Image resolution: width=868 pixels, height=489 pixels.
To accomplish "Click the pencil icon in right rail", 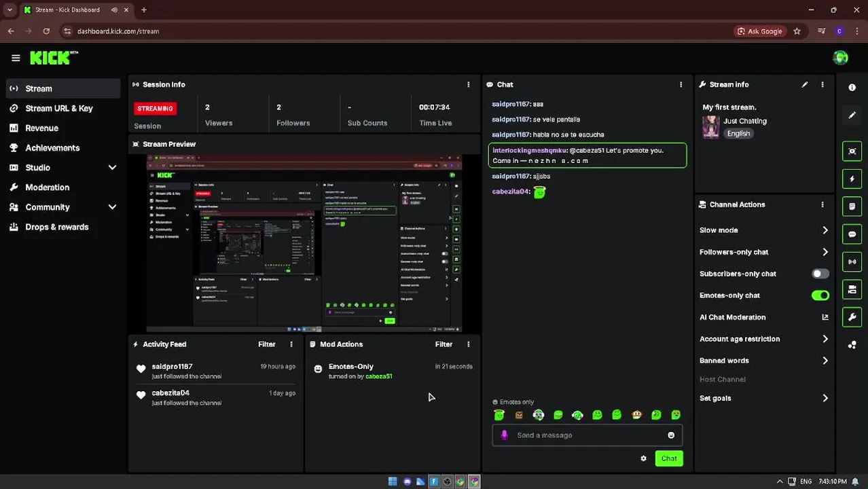I will tap(852, 115).
